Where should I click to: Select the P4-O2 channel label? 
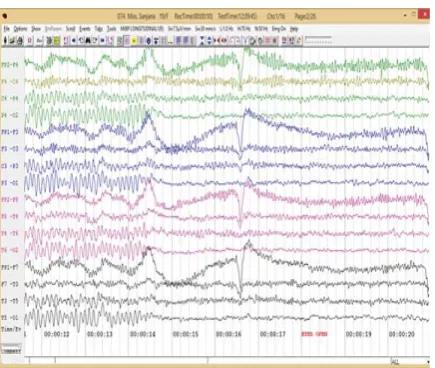point(10,115)
